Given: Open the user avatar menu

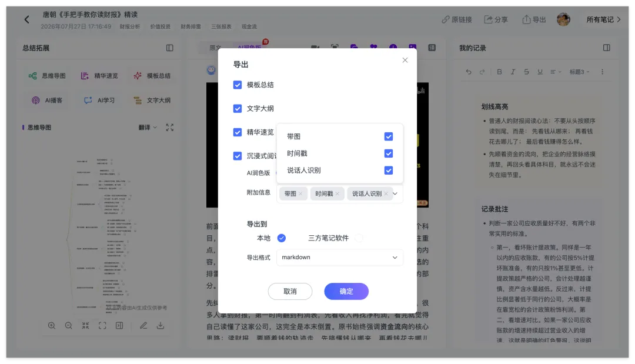Looking at the screenshot, I should [563, 19].
